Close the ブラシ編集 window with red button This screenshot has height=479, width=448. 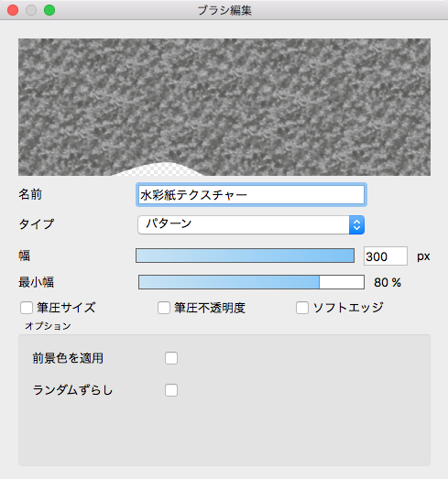point(13,10)
